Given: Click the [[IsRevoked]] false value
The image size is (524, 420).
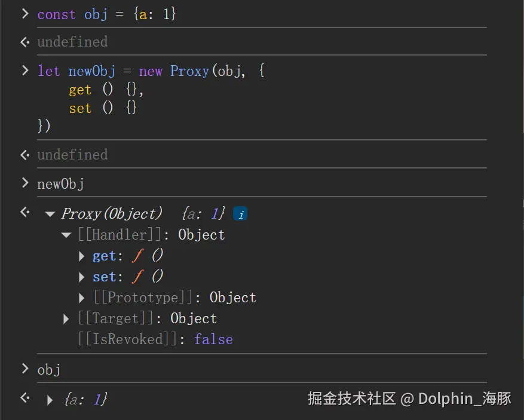Looking at the screenshot, I should 213,339.
